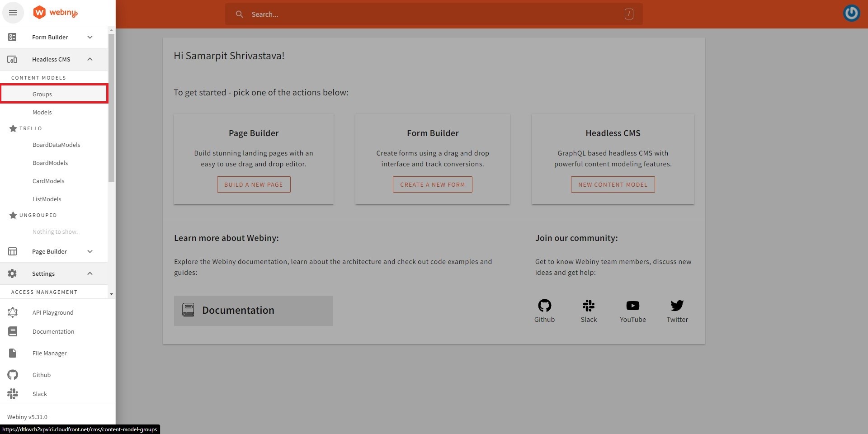
Task: Expand the Page Builder section chevron
Action: 90,251
